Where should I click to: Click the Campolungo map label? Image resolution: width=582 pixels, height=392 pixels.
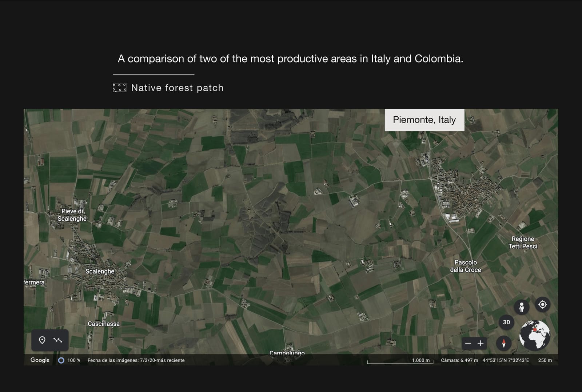tap(287, 353)
